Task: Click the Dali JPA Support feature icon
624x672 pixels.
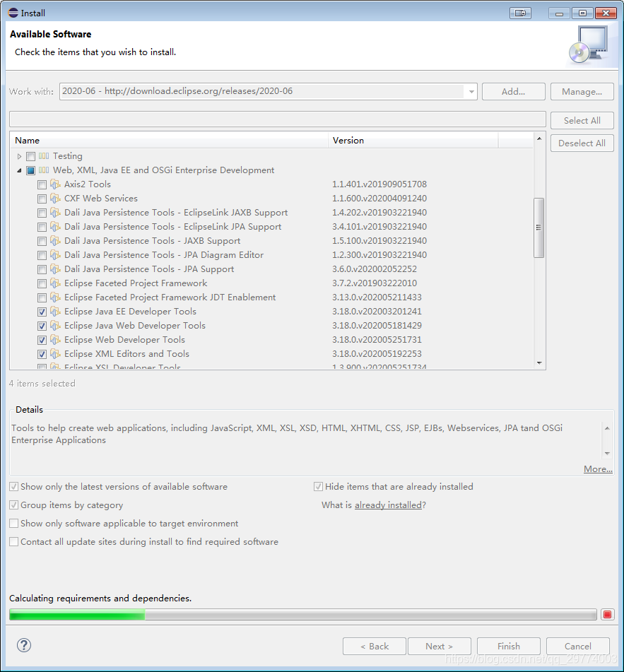Action: pos(55,269)
